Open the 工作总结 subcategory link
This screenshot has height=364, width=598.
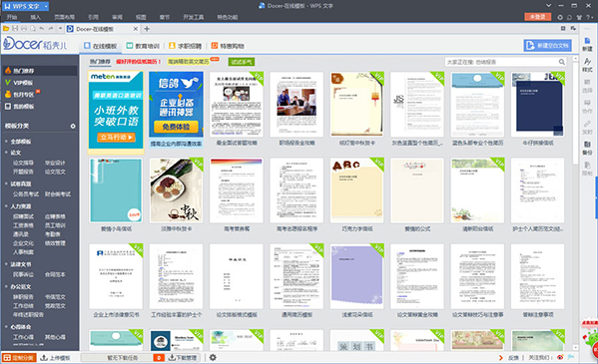tap(23, 306)
